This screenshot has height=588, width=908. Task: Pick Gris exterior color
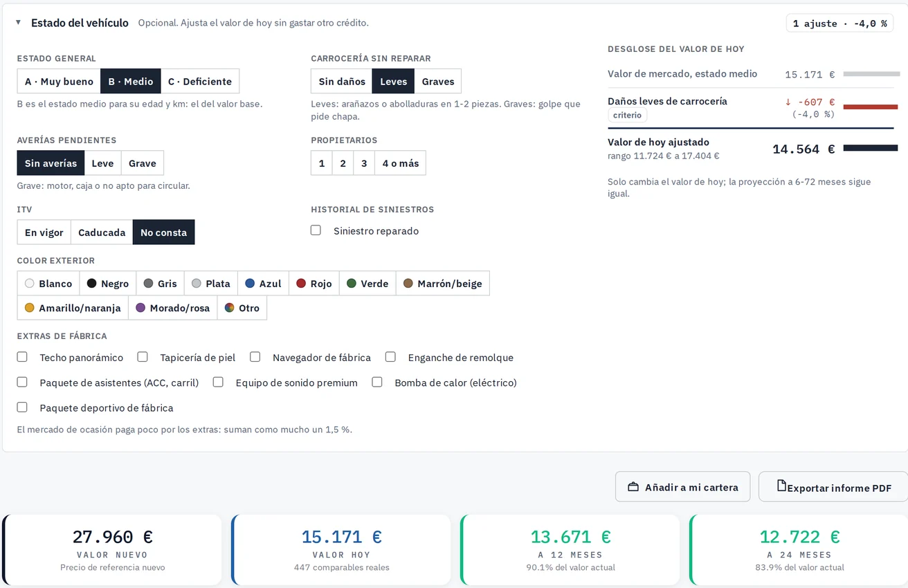[161, 284]
